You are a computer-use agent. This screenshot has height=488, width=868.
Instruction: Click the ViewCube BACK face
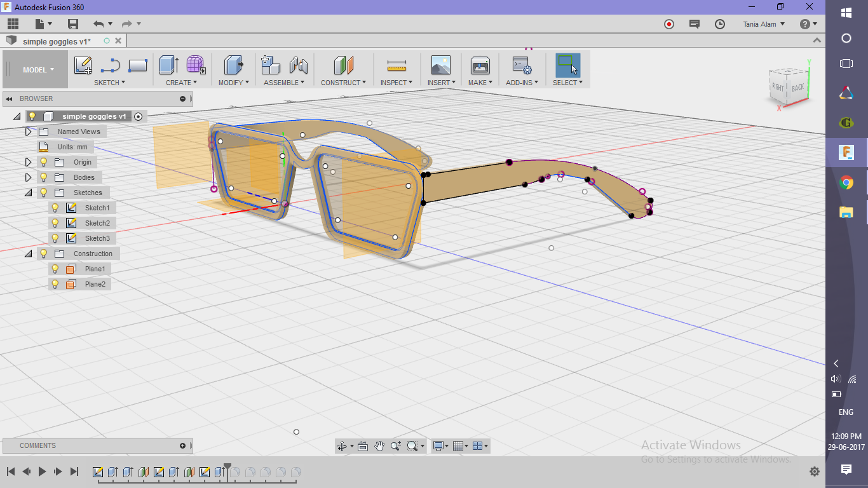[798, 88]
